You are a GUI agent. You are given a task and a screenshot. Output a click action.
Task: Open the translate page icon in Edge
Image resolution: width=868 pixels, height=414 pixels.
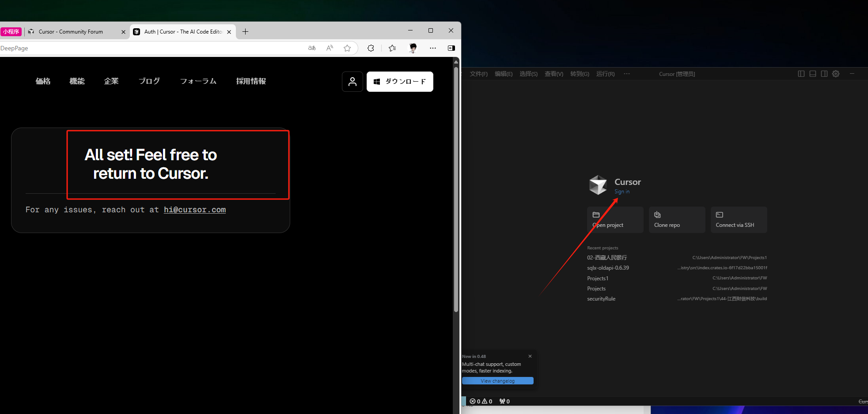click(312, 48)
